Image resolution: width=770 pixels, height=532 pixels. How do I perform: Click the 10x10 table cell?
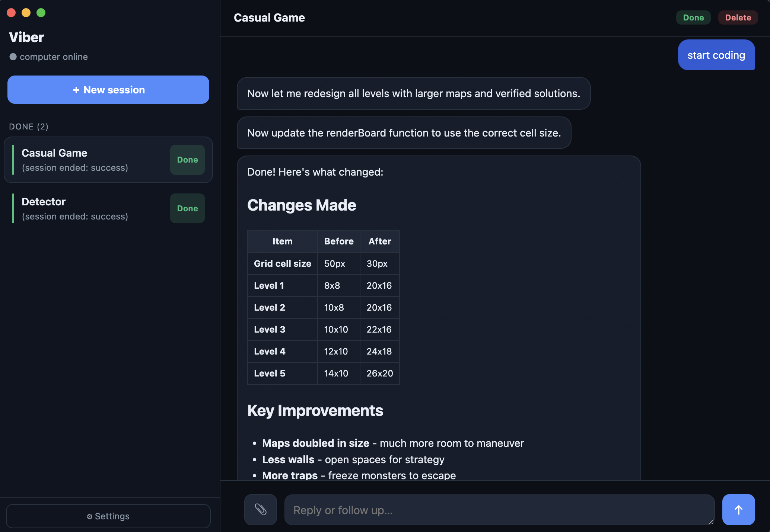pyautogui.click(x=339, y=329)
